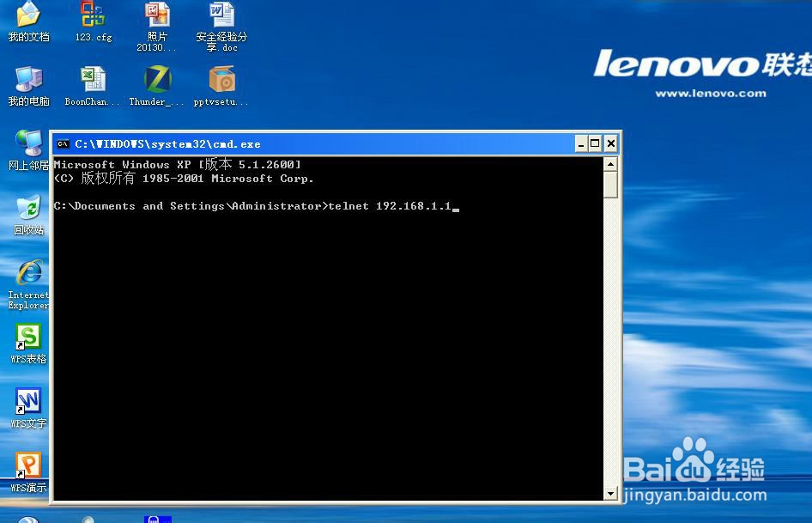812x523 pixels.
Task: Click the cmd vertical scrollbar thumb
Action: click(x=610, y=185)
